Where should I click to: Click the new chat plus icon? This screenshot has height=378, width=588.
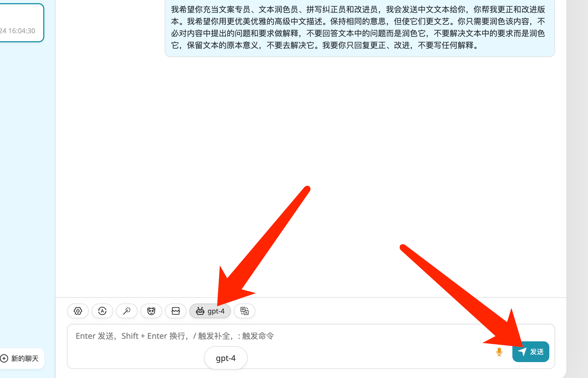point(4,358)
